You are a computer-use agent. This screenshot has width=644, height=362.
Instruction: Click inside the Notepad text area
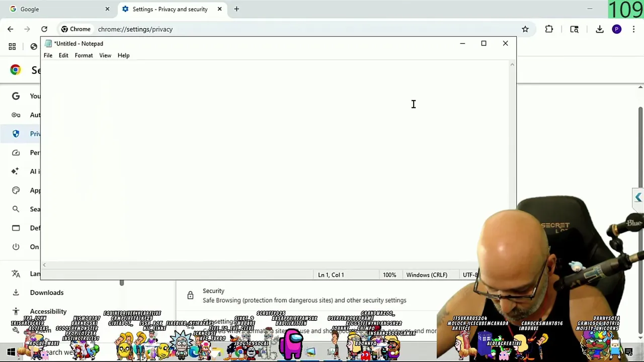pyautogui.click(x=276, y=161)
